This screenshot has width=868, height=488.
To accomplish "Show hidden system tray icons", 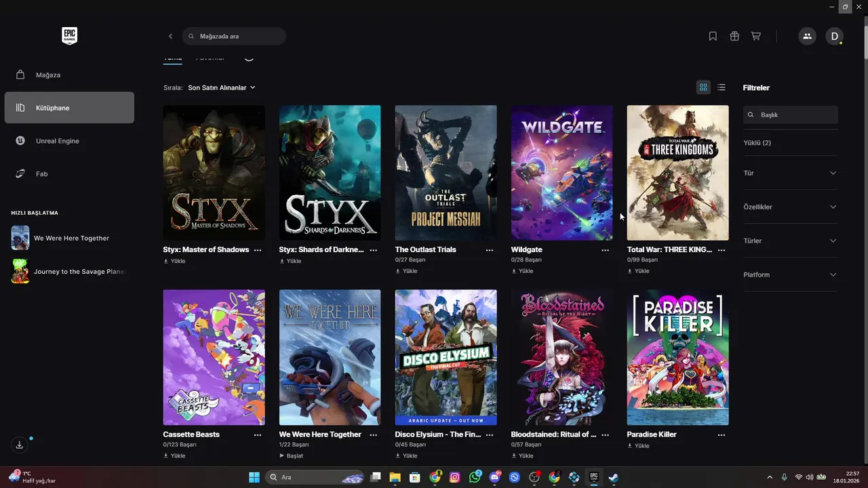I will (x=769, y=477).
